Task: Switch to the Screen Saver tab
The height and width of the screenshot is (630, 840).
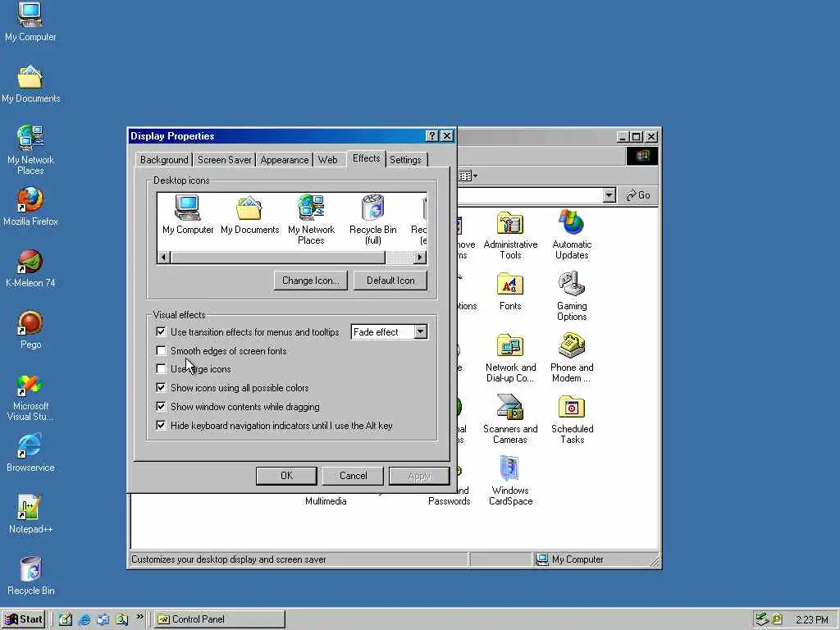Action: tap(224, 160)
